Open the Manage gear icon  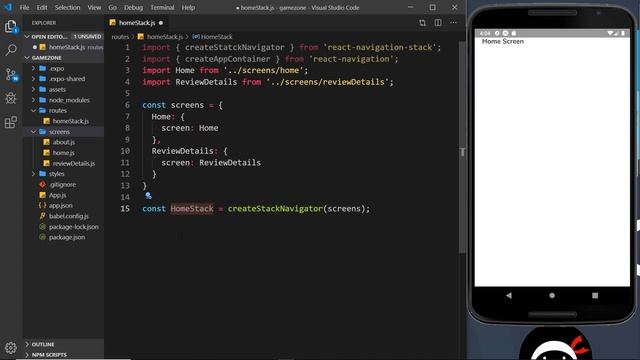coord(11,347)
